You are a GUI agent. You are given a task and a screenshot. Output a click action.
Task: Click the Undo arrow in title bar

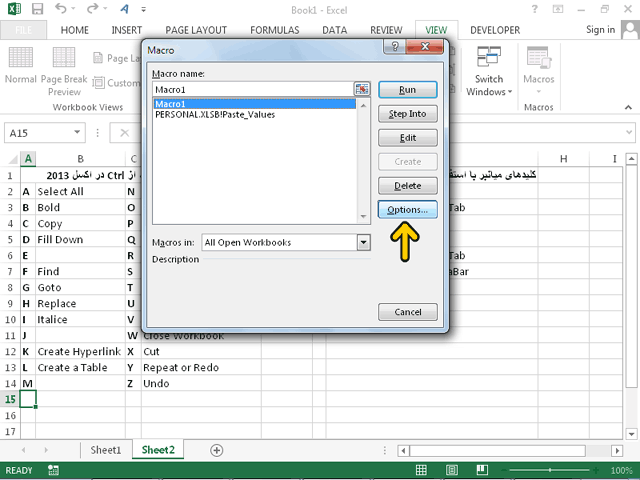[x=60, y=9]
